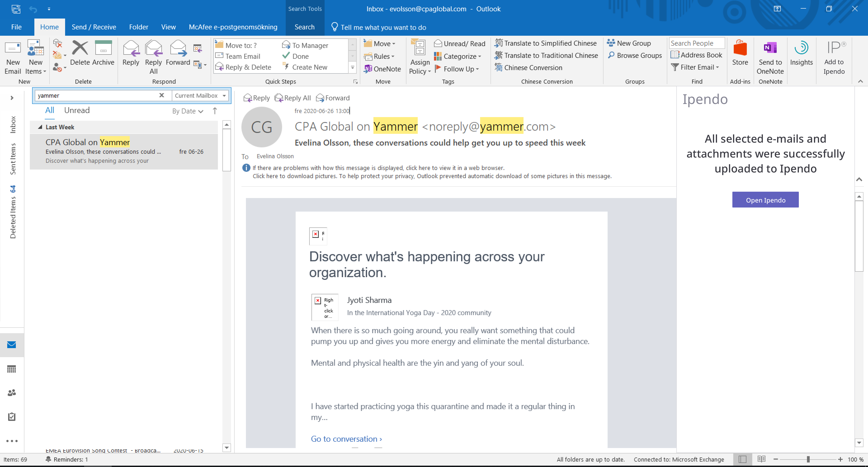
Task: Adjust the zoom slider in status bar
Action: click(x=808, y=459)
